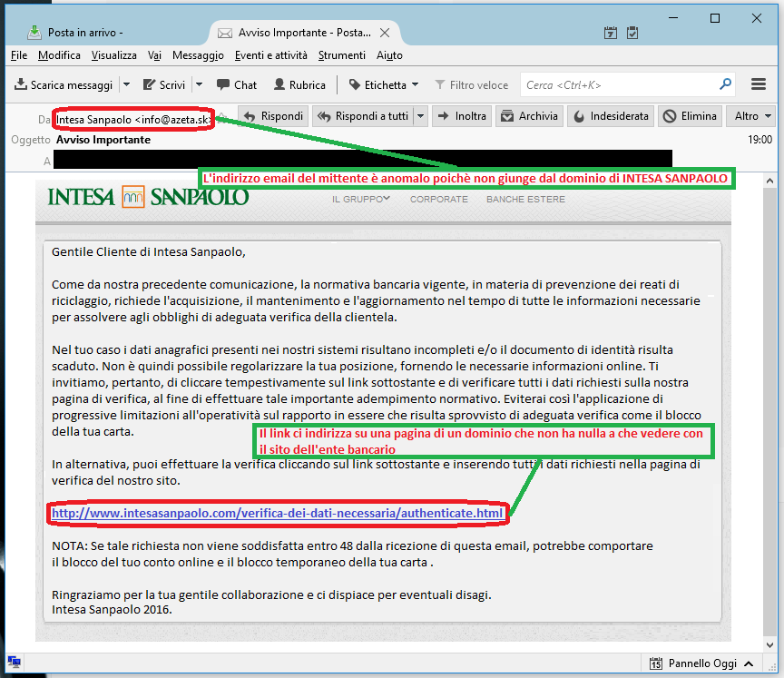Reply using the Rispondi button
The height and width of the screenshot is (678, 784).
pyautogui.click(x=273, y=116)
